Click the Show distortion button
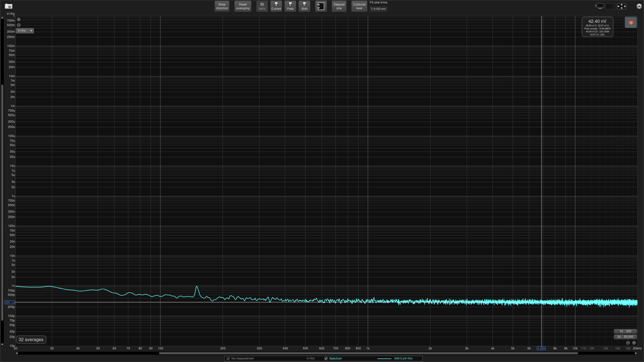Viewport: 644px width, 362px height. point(222,6)
